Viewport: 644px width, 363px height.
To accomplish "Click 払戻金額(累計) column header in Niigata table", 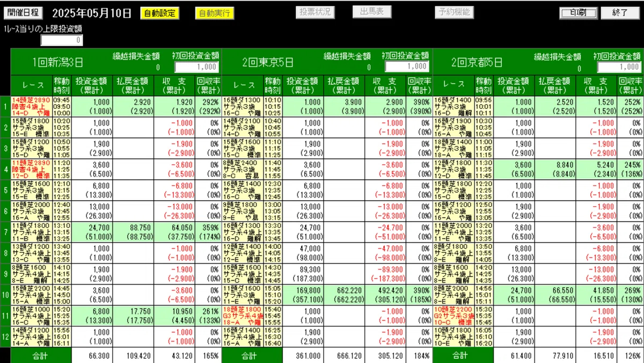I will click(x=134, y=86).
